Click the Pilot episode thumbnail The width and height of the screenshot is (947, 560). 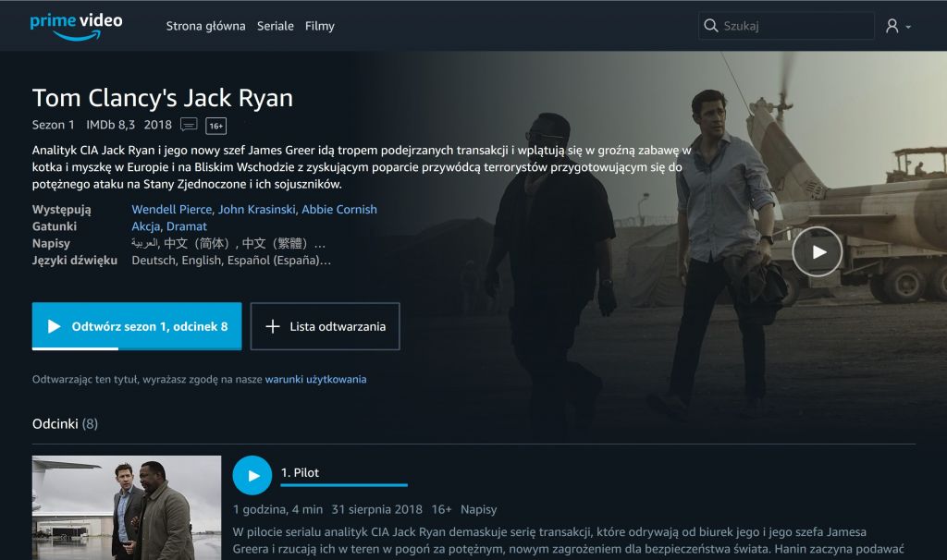pos(126,507)
